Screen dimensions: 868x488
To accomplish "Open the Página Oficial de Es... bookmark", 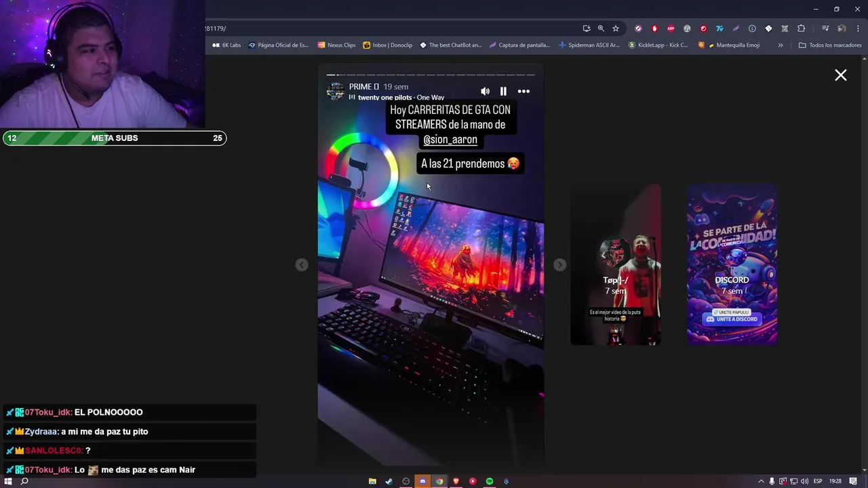I will tap(278, 45).
